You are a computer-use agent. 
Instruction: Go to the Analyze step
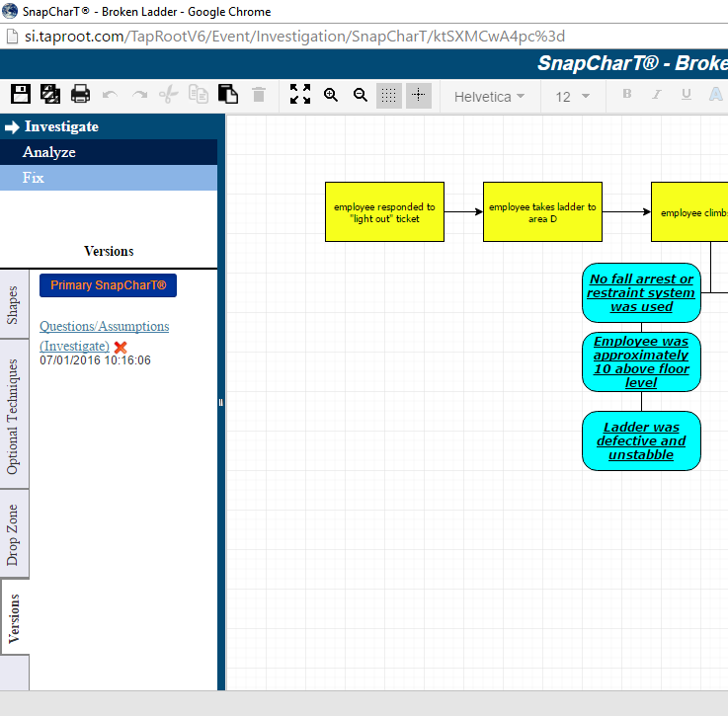click(49, 152)
